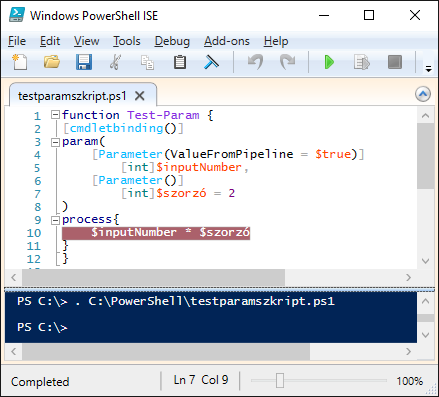Open the Edit menu
439x397 pixels.
click(x=50, y=41)
